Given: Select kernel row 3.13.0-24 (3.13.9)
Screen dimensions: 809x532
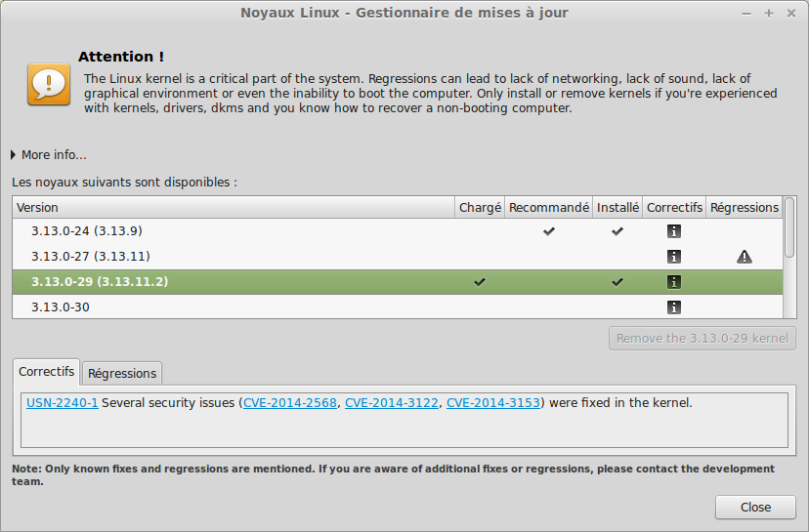Looking at the screenshot, I should (x=398, y=231).
